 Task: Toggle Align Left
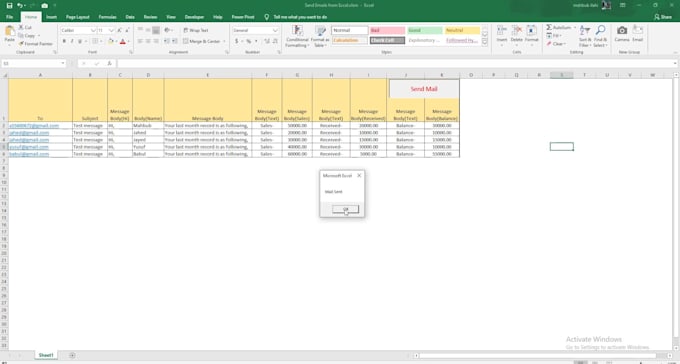pos(140,41)
